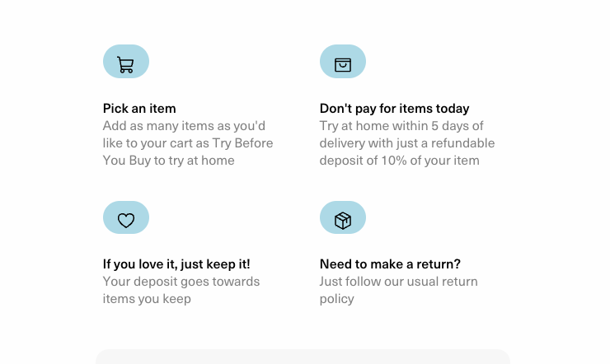Click the gray rounded panel at the bottom
The image size is (610, 364).
303,357
